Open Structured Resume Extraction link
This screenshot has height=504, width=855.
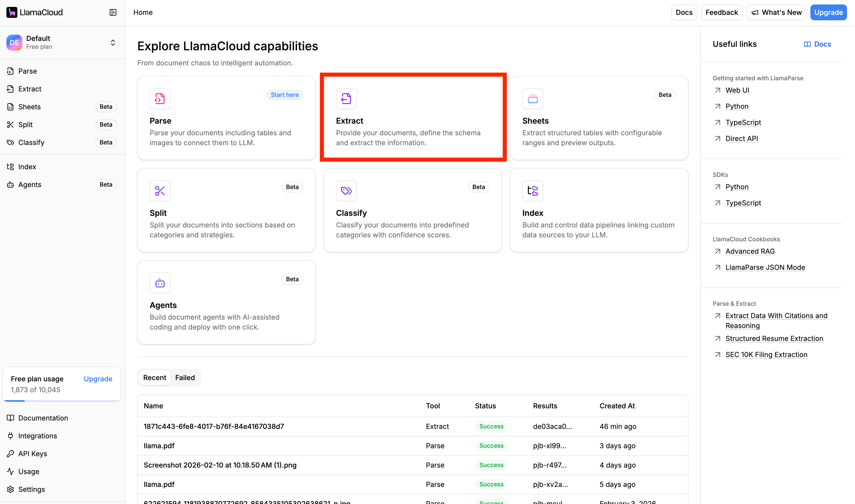774,339
